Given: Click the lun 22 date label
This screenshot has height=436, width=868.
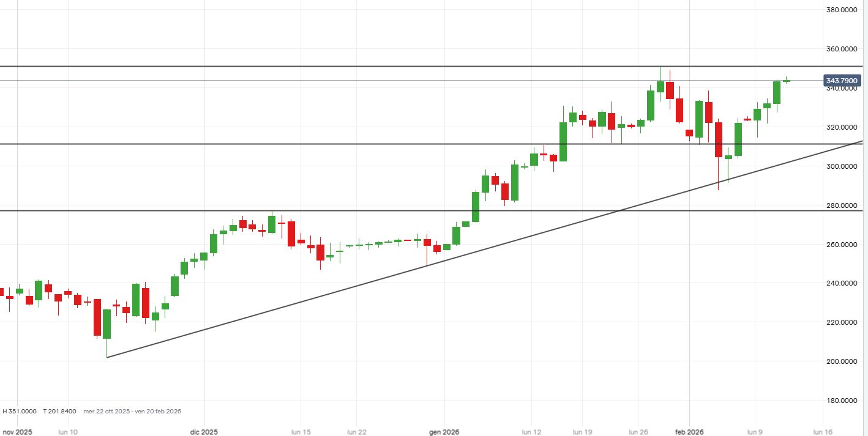Looking at the screenshot, I should pos(356,432).
